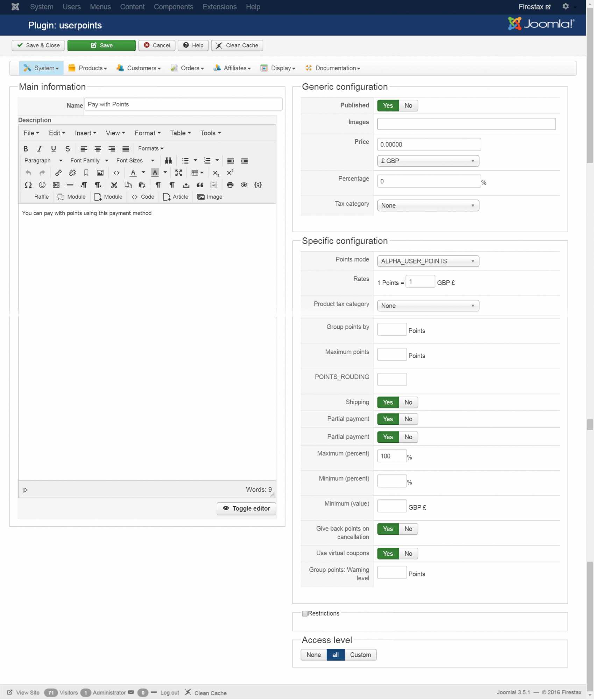Check the Restrictions checkbox

tap(305, 614)
